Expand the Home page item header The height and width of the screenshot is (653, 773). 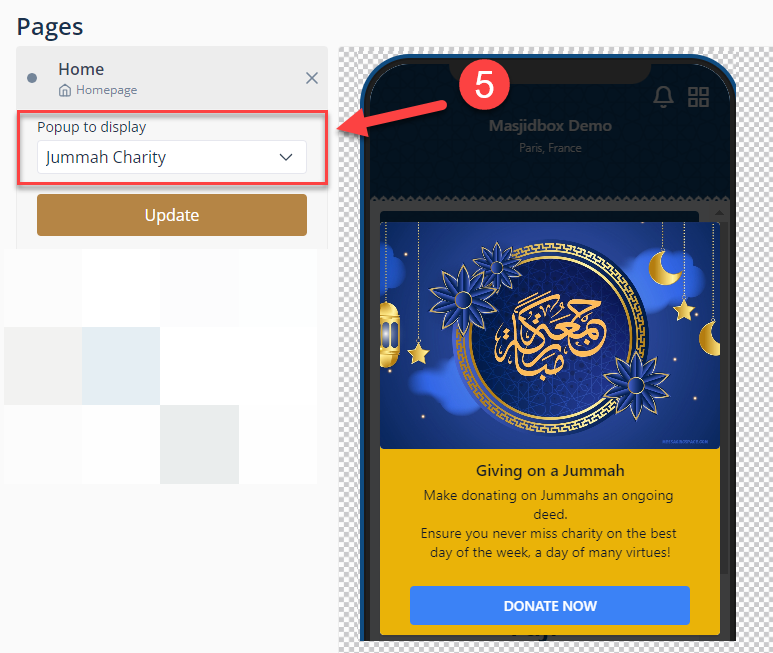172,78
